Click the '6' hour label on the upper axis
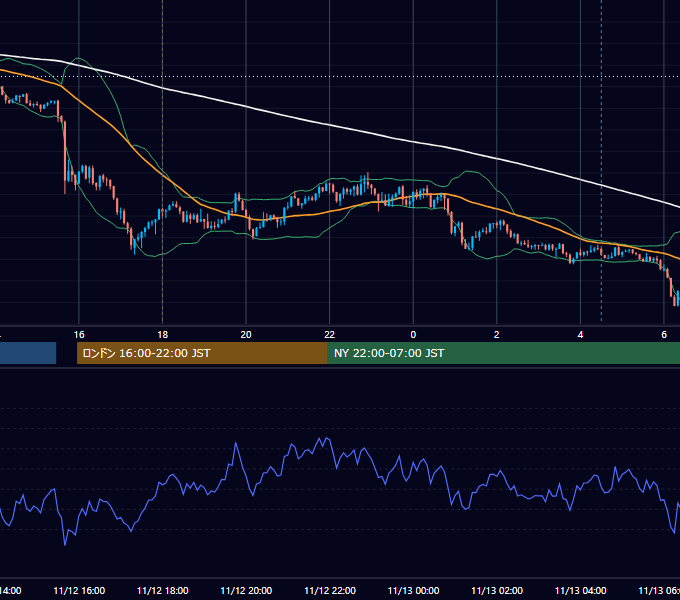680x600 pixels. coord(664,334)
